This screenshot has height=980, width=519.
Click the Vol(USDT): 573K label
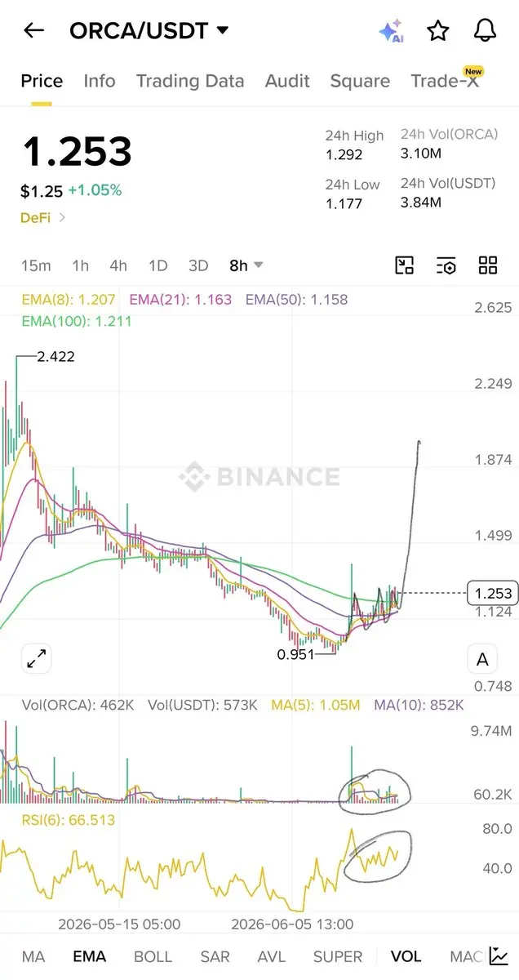coord(204,705)
